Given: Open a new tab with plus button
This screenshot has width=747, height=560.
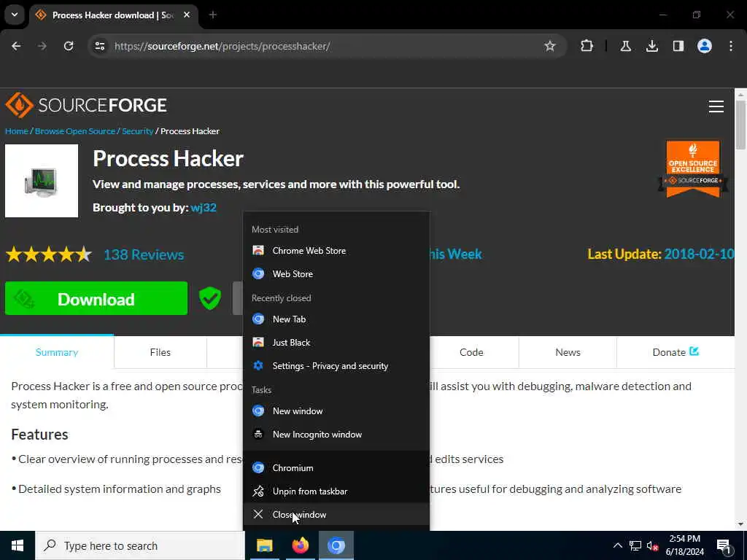Looking at the screenshot, I should pyautogui.click(x=212, y=15).
